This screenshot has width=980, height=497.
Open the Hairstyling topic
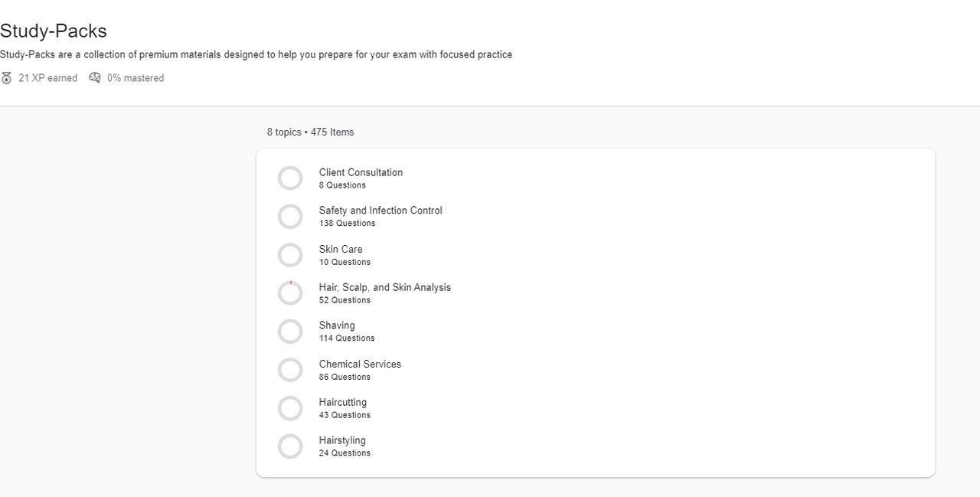point(342,441)
